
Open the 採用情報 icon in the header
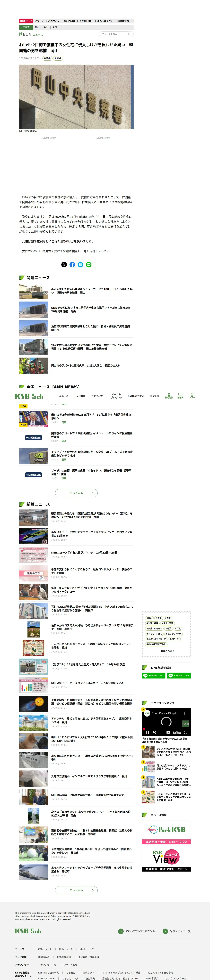(169, 396)
